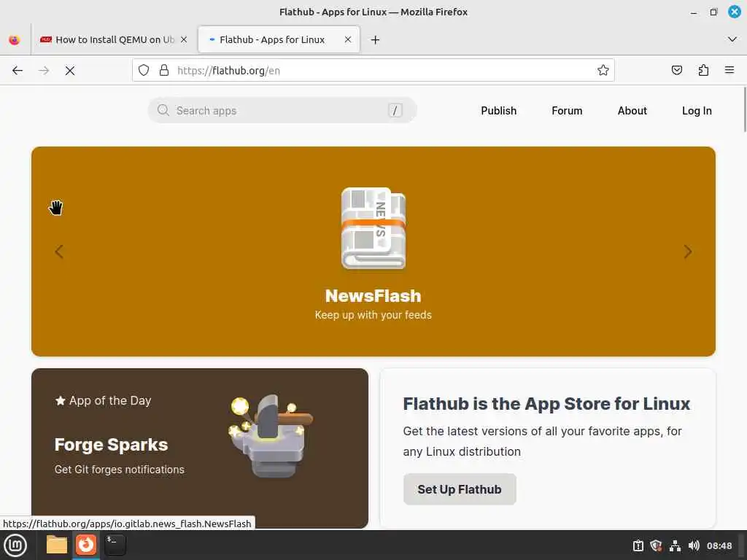
Task: Open the Publish menu link
Action: click(x=498, y=111)
